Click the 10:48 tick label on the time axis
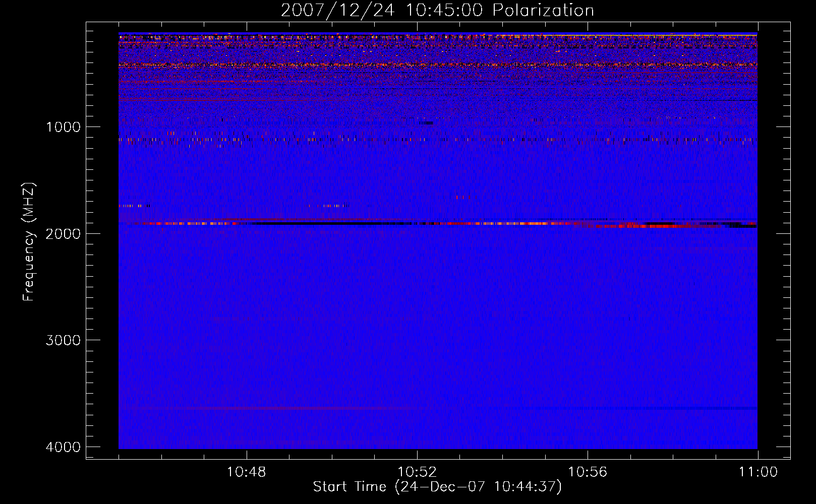Viewport: 816px width, 504px height. 247,472
